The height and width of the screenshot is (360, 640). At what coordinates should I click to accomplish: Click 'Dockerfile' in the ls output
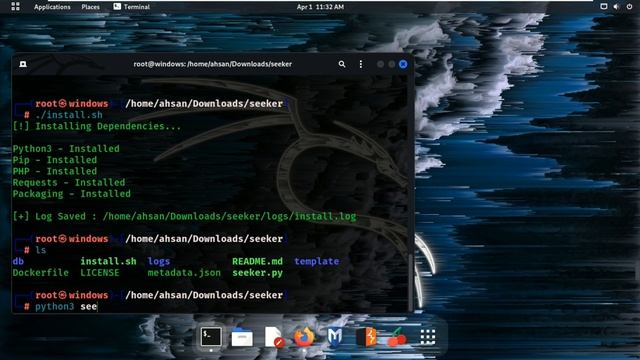40,273
